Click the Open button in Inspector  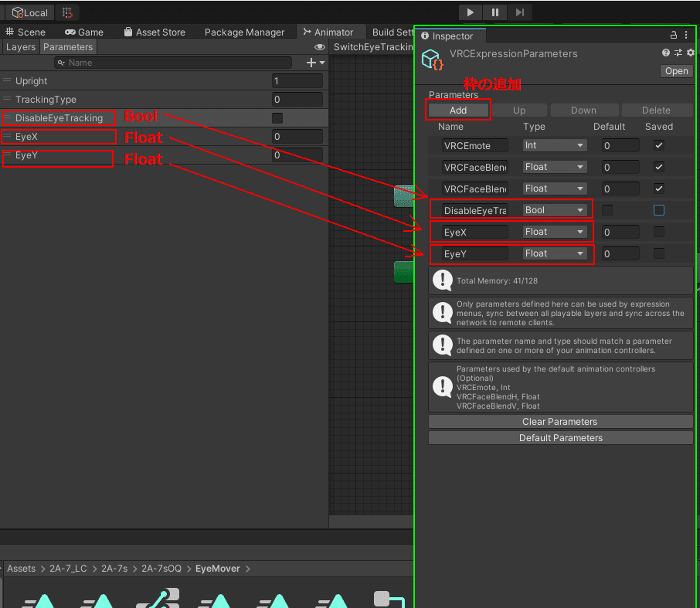coord(676,71)
